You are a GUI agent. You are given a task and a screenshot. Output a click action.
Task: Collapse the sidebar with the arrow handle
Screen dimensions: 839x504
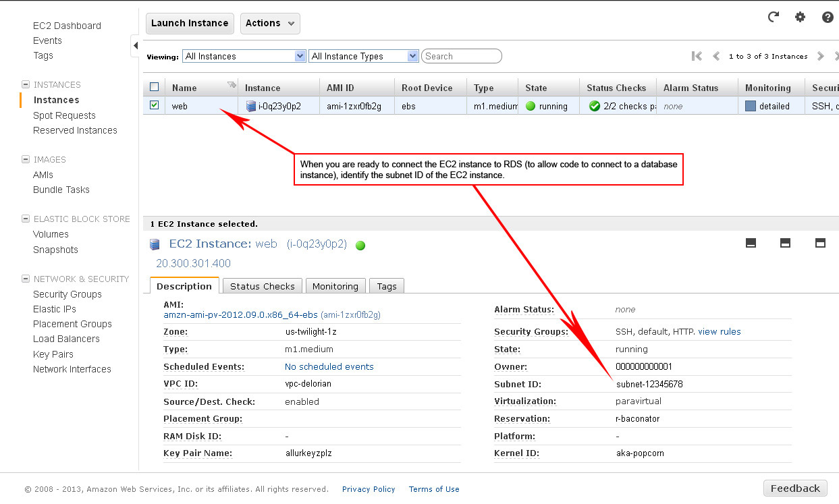coord(135,46)
